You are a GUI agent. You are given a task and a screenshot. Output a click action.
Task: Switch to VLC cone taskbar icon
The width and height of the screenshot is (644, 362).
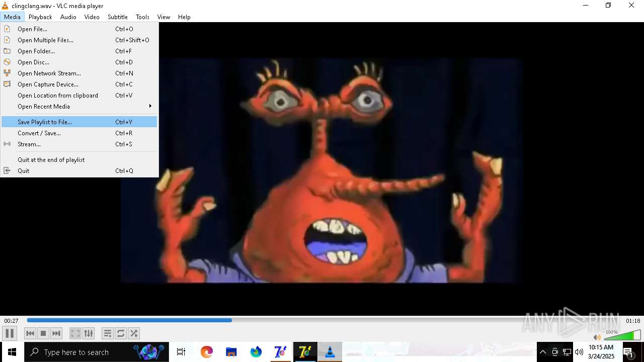point(330,352)
